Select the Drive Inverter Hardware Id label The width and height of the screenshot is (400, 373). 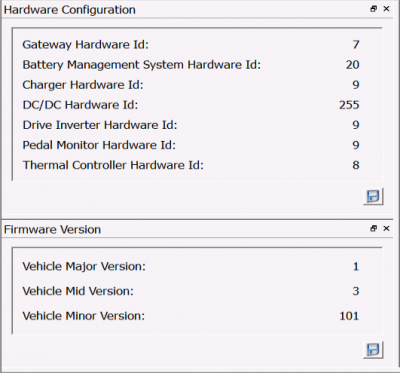100,125
